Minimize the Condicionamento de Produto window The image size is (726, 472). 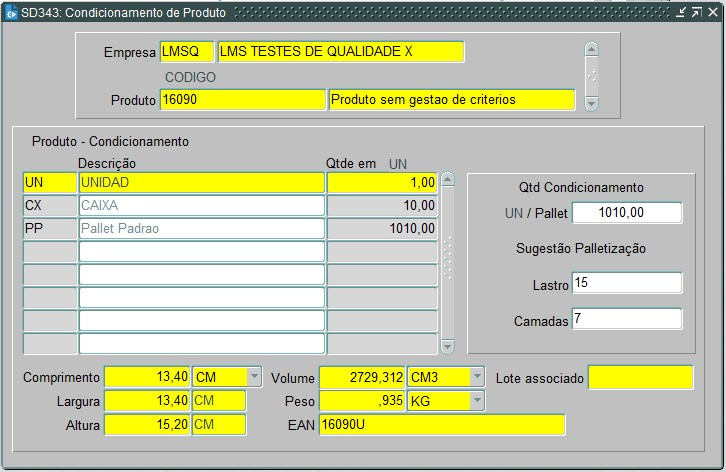click(680, 13)
